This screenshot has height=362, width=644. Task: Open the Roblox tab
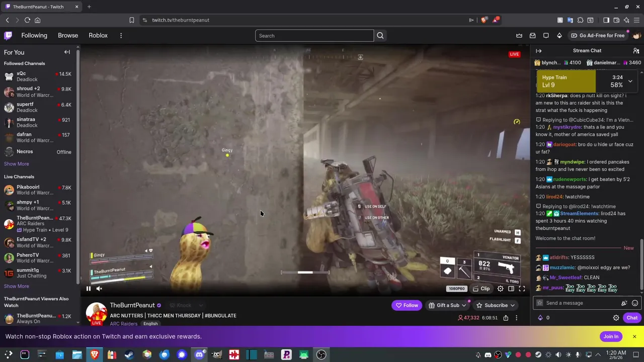(x=98, y=36)
